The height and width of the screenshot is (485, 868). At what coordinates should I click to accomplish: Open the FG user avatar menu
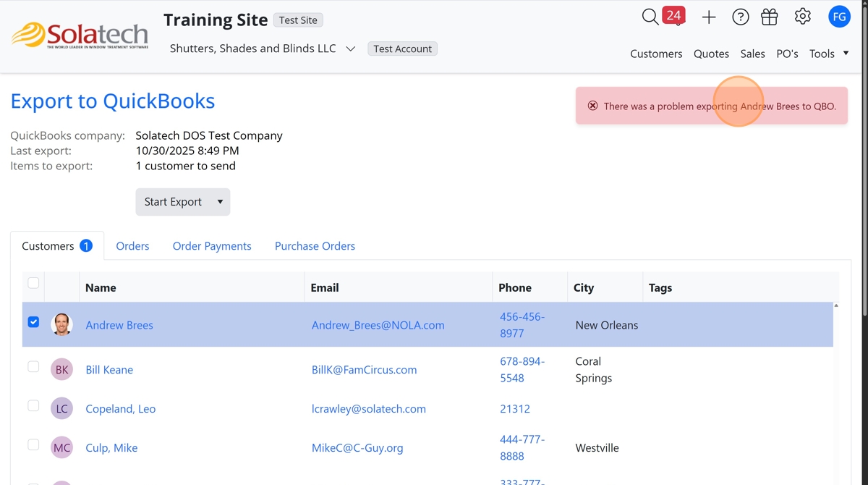point(839,17)
